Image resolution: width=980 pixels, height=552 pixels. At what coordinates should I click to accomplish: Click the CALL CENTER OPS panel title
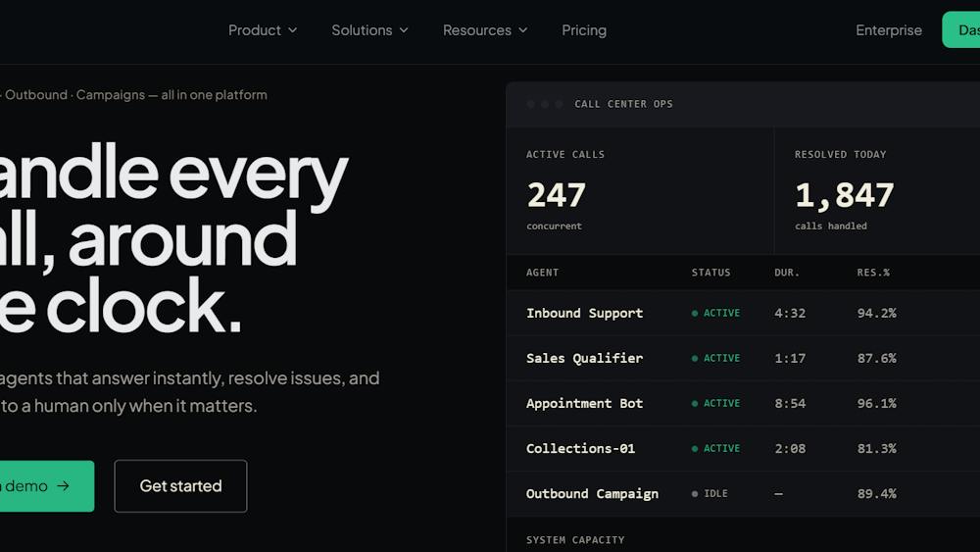pos(623,104)
